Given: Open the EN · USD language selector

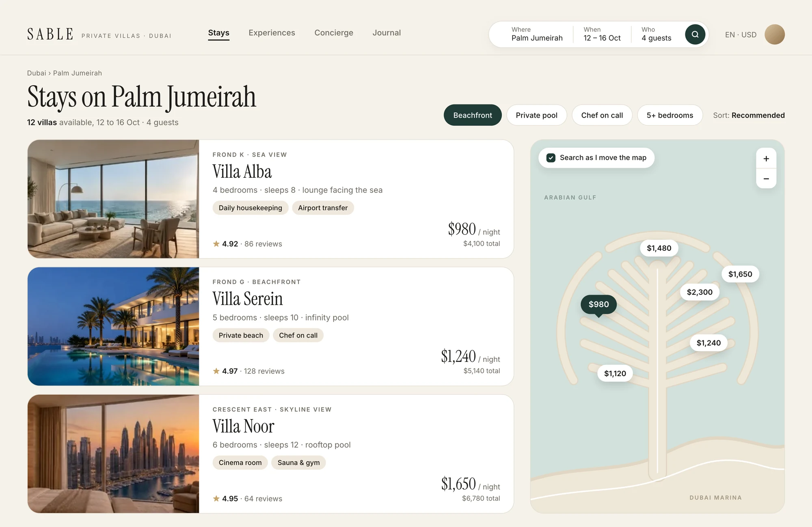Looking at the screenshot, I should pyautogui.click(x=741, y=34).
